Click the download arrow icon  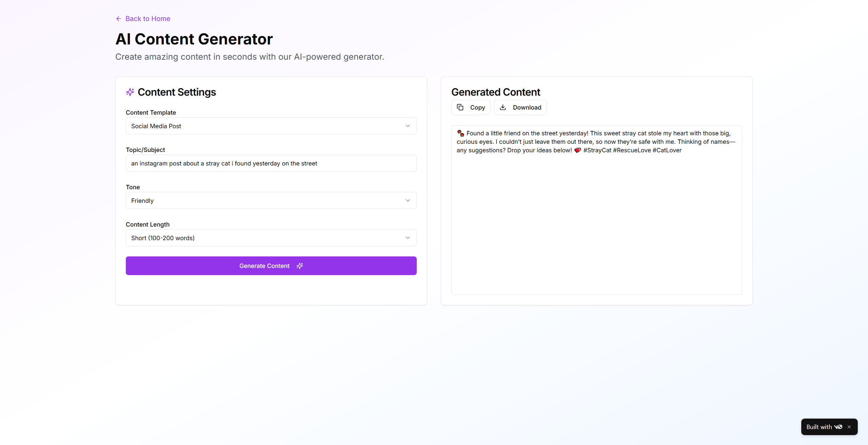(503, 107)
